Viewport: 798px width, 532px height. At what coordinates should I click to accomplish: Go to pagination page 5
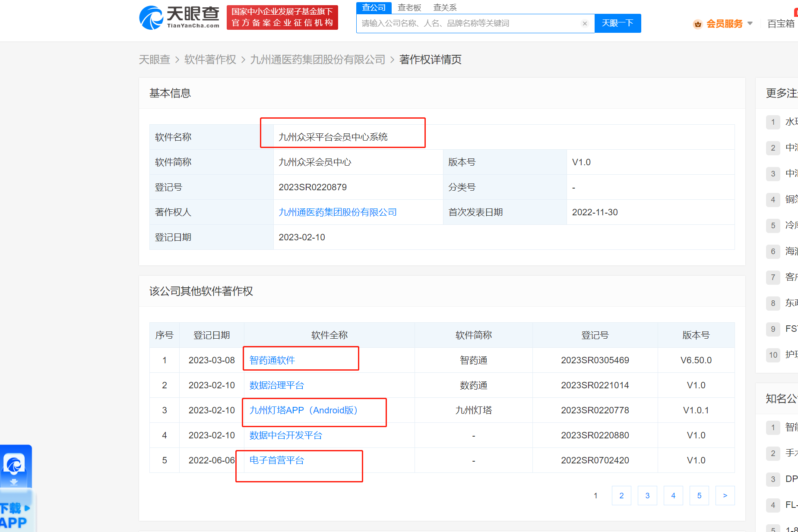[699, 496]
